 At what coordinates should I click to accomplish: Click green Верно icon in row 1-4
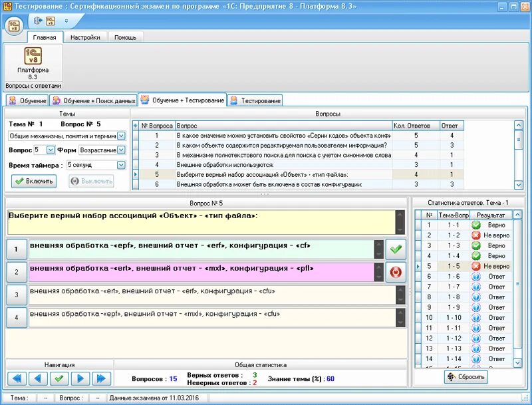(476, 256)
